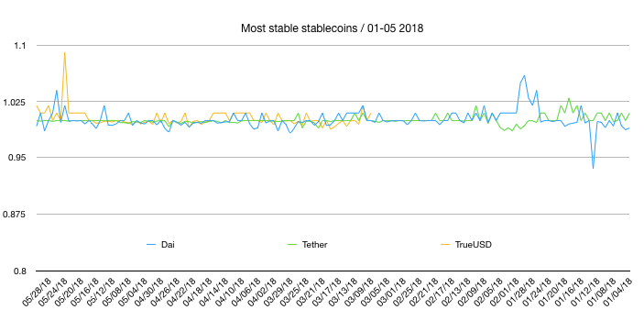Click the 05/16/18 x-axis date label
This screenshot has width=644, height=332.
[x=85, y=292]
